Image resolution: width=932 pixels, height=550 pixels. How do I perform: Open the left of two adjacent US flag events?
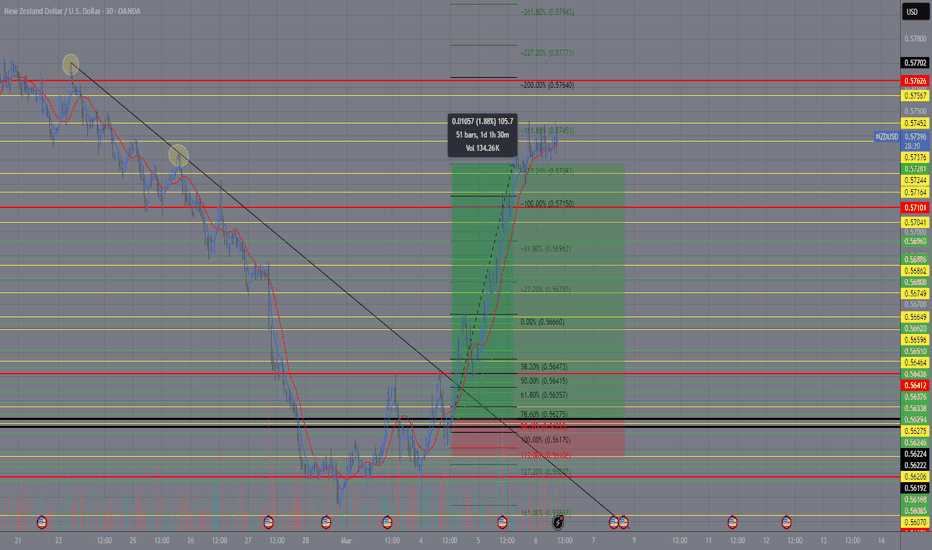(613, 523)
